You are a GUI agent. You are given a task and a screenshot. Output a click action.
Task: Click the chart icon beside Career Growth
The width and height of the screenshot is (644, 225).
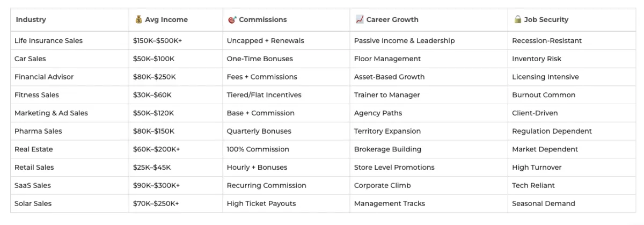point(360,20)
